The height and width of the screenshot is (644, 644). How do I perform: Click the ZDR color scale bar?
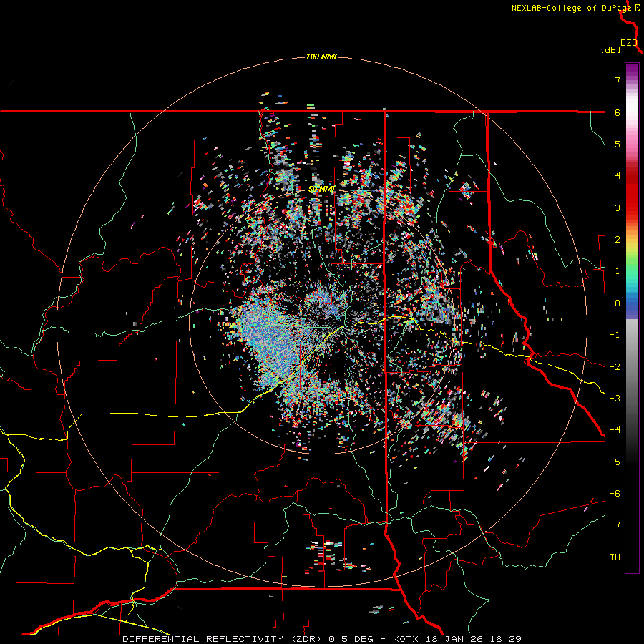click(632, 318)
